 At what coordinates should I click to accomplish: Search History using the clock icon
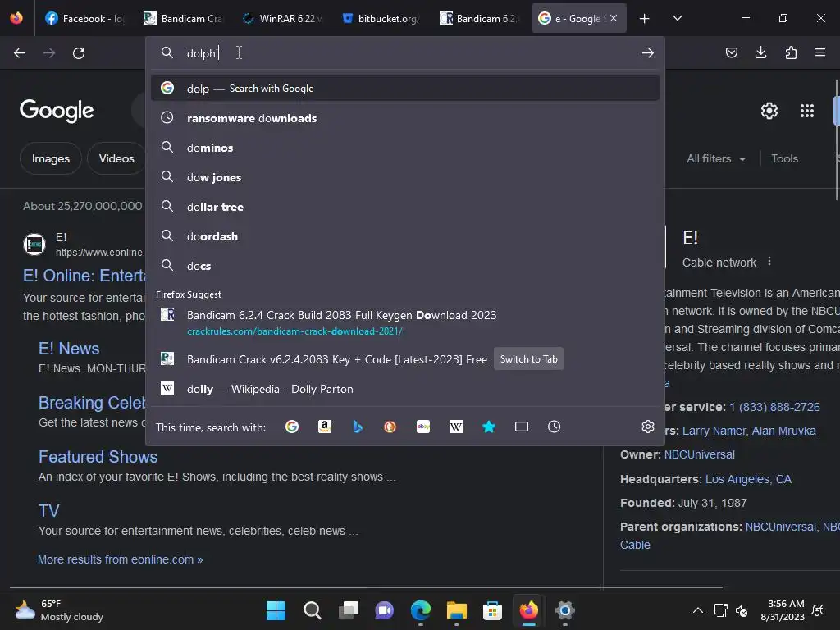pos(554,427)
